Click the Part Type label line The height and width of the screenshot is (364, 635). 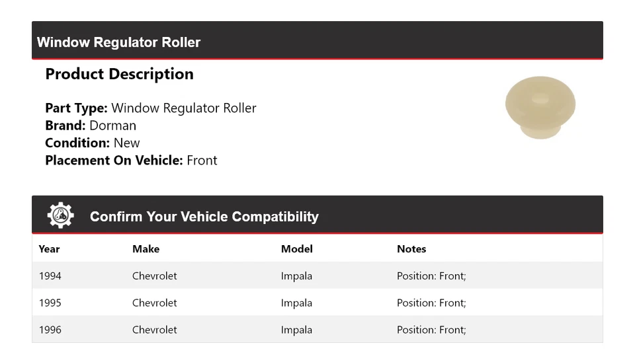[150, 108]
